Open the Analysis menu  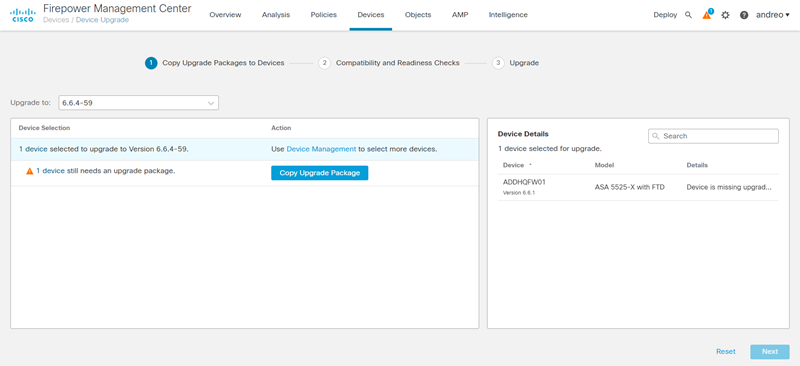tap(276, 15)
